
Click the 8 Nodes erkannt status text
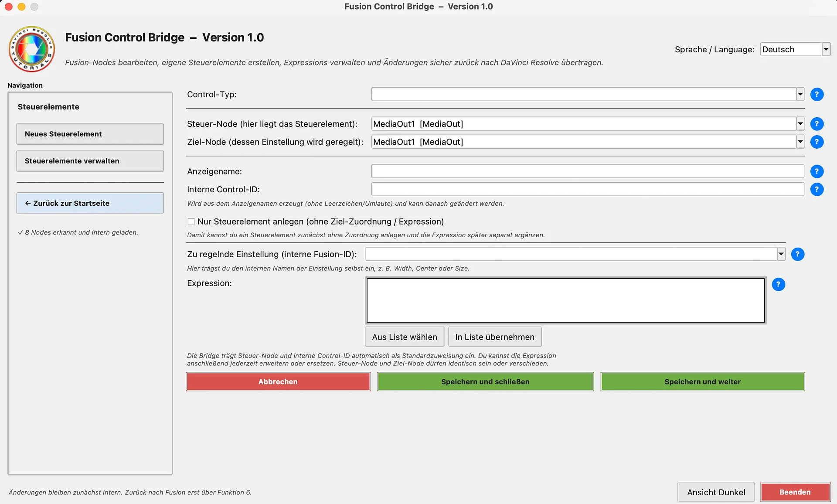click(78, 232)
